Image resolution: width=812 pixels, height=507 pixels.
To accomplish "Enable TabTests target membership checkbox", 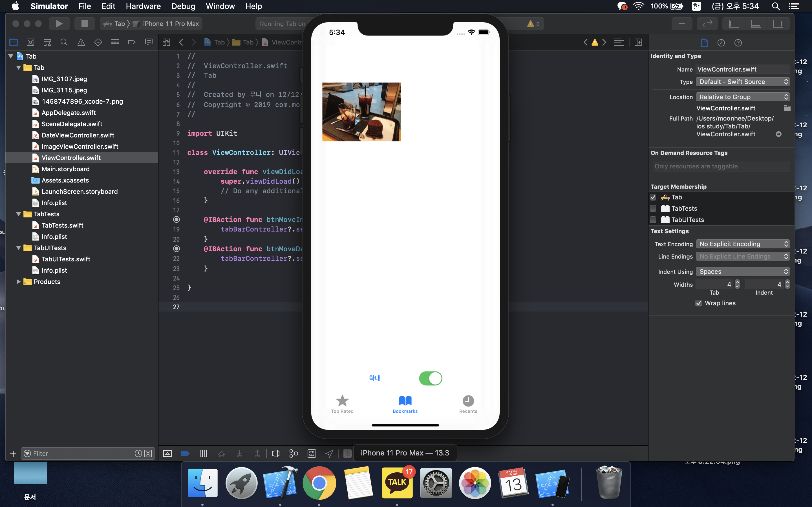I will (653, 208).
